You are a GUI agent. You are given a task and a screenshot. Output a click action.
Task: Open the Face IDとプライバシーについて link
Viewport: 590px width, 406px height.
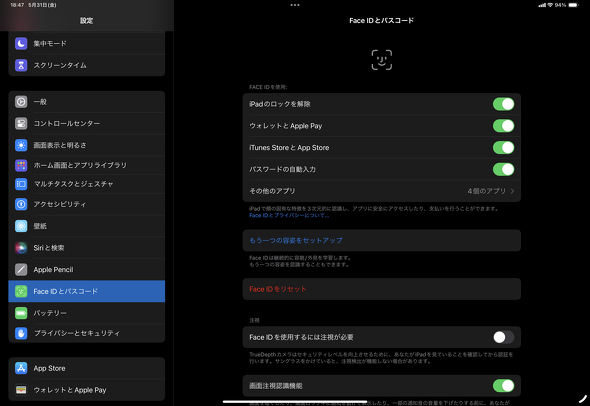tap(289, 215)
